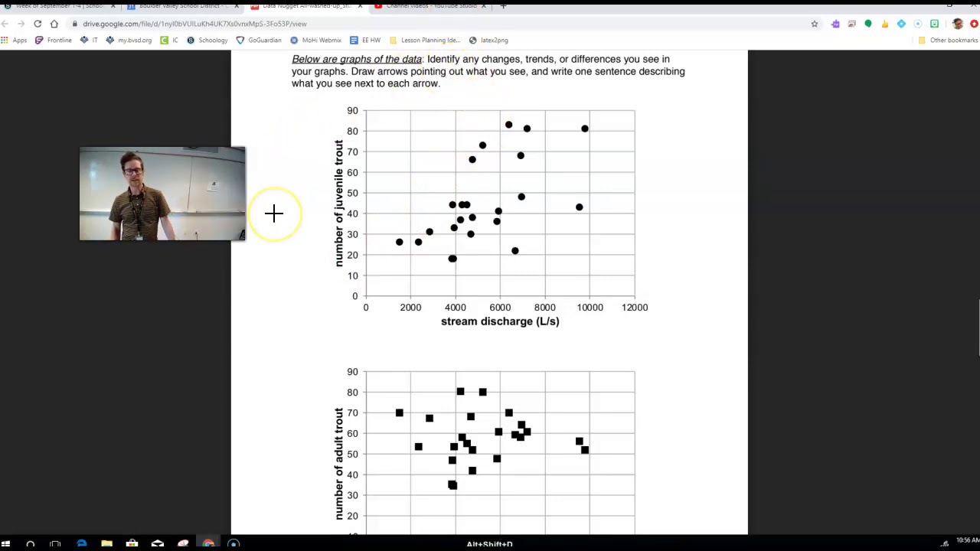Click the 'stream discharge (L/s)' axis label

pos(500,321)
